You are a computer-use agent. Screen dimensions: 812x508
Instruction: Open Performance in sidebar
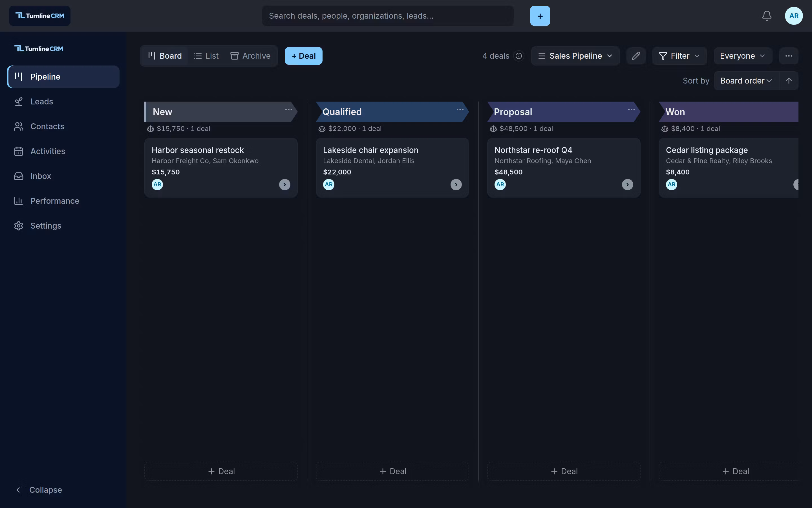point(63,201)
